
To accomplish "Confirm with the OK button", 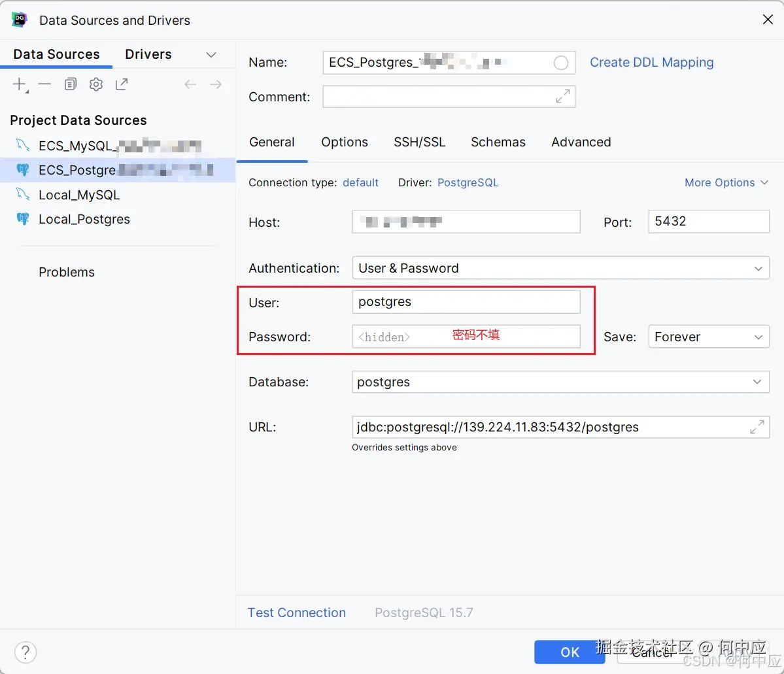I will pyautogui.click(x=570, y=652).
